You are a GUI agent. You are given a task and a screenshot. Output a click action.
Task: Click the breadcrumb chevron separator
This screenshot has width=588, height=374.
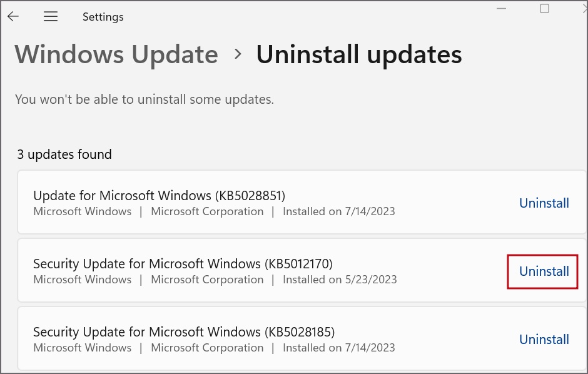tap(237, 54)
